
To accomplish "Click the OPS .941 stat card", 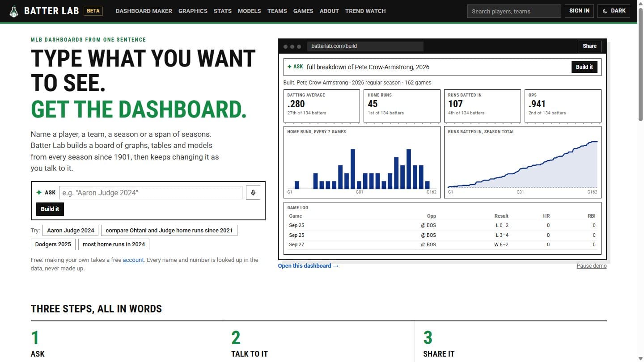I will [563, 106].
